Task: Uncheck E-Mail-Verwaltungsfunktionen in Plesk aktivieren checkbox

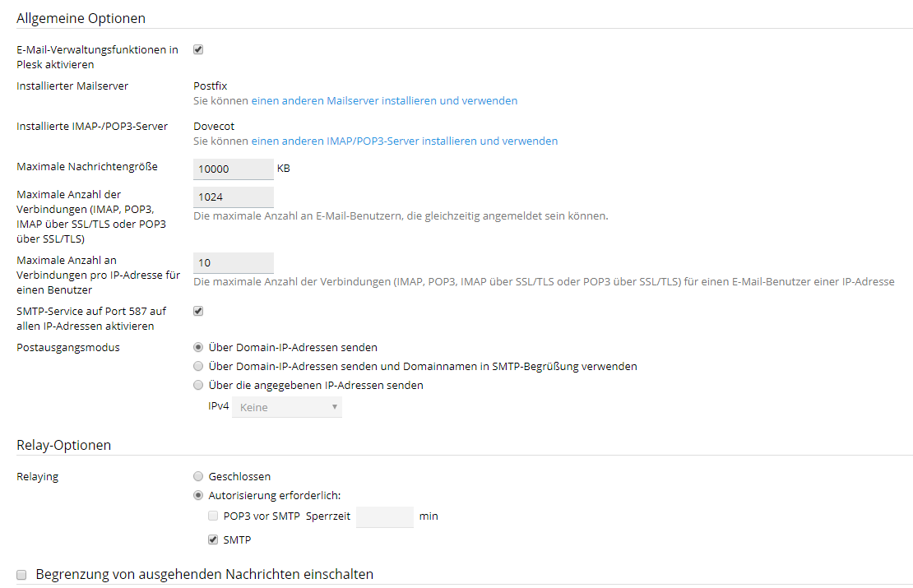Action: pos(198,49)
